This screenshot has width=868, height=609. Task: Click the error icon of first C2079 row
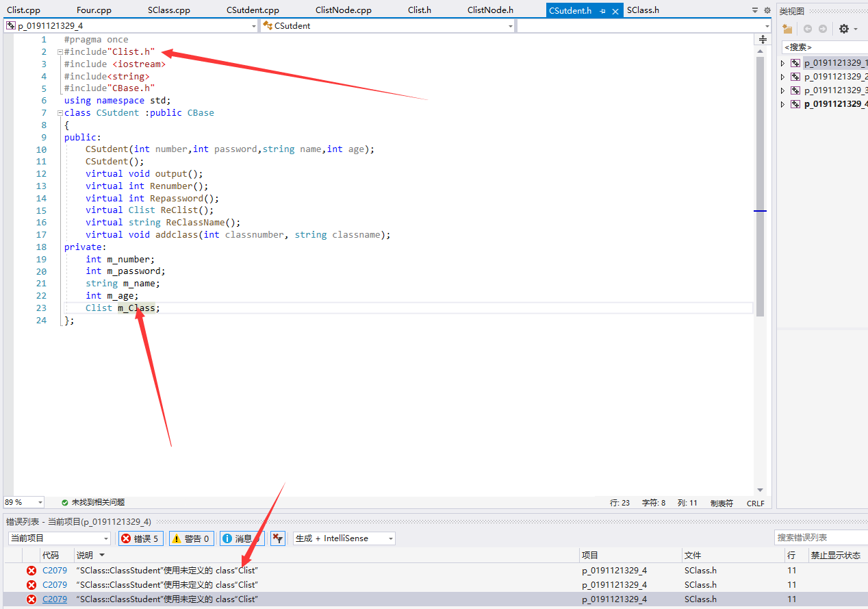click(31, 571)
